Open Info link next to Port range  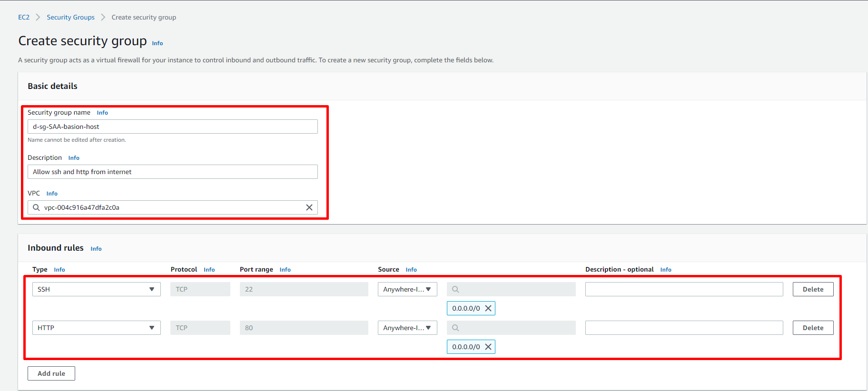pos(285,270)
